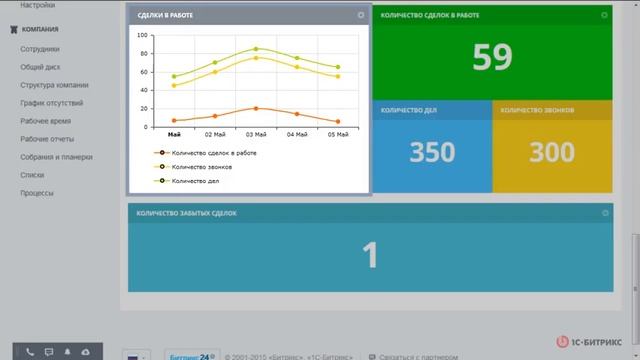Screen dimensions: 640x360
Task: Open settings gear of Сделки в работе widget
Action: click(x=361, y=15)
